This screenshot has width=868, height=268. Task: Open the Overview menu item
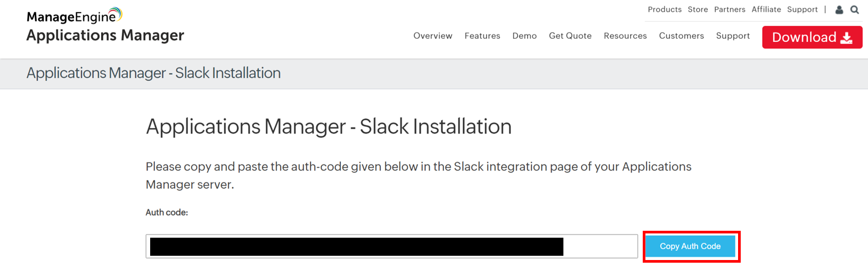(432, 36)
